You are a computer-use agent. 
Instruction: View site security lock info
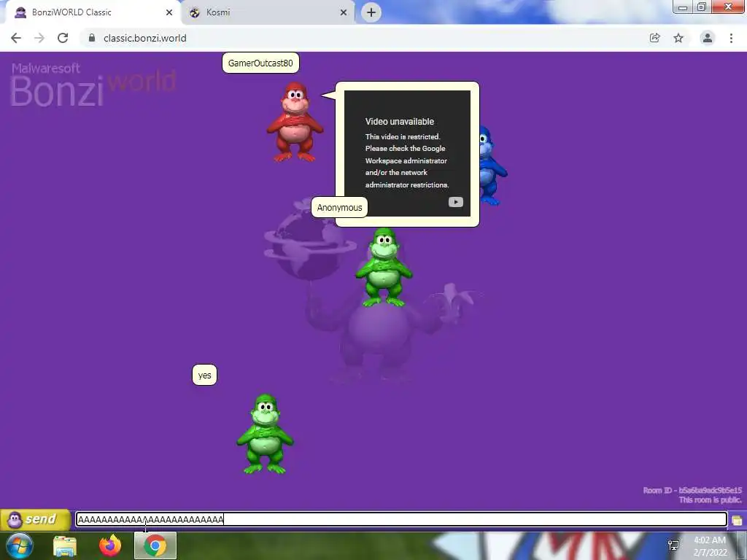(92, 38)
